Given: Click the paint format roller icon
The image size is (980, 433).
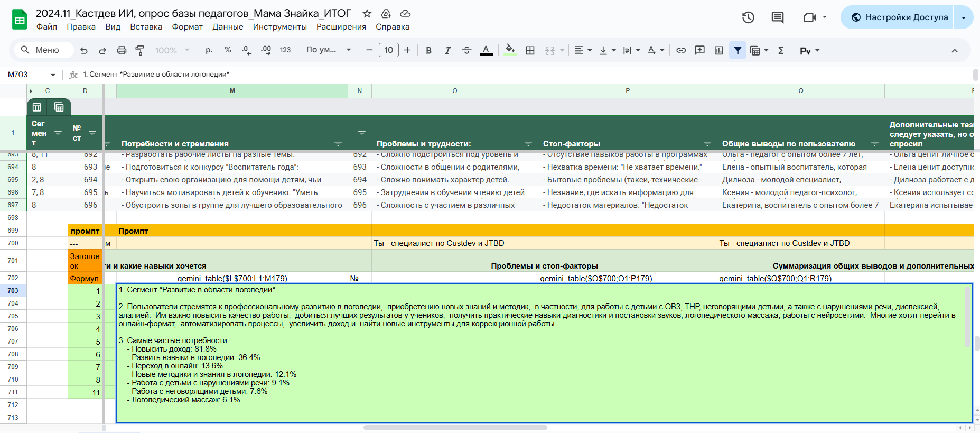Looking at the screenshot, I should point(140,50).
